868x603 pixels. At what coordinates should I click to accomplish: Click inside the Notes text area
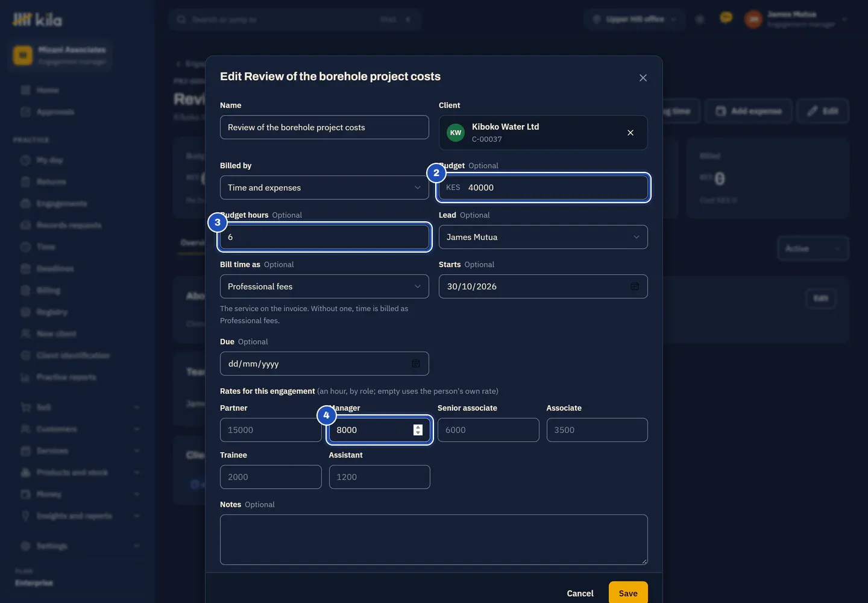[x=434, y=540]
